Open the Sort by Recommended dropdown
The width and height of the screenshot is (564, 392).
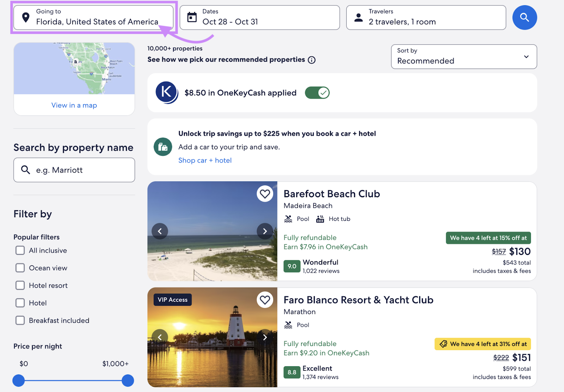pos(464,57)
